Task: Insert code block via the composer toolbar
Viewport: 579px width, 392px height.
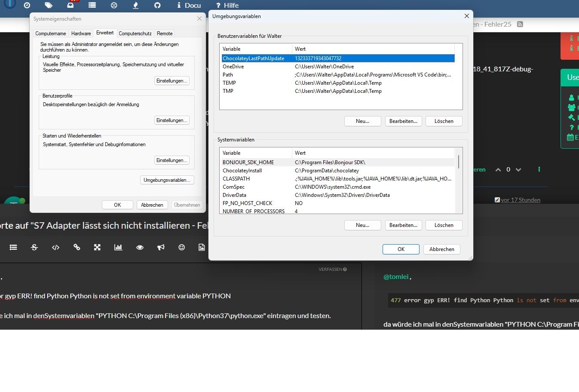Action: click(55, 247)
